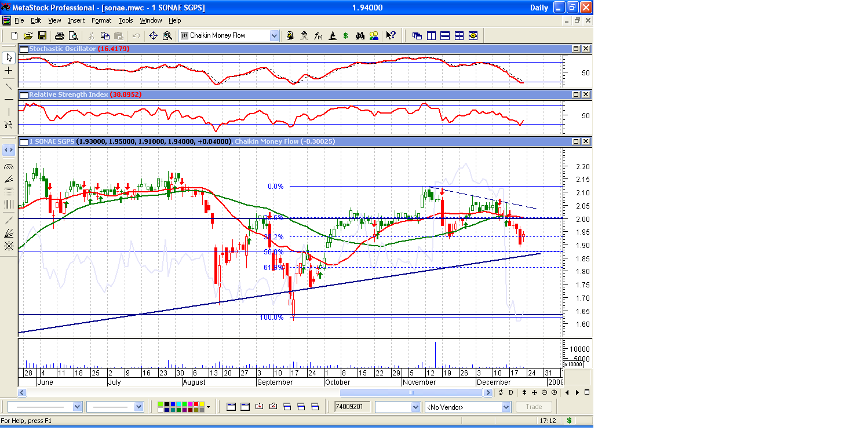Copy using the toolbar Copy icon
Viewport: 868px width, 445px height.
tap(105, 35)
